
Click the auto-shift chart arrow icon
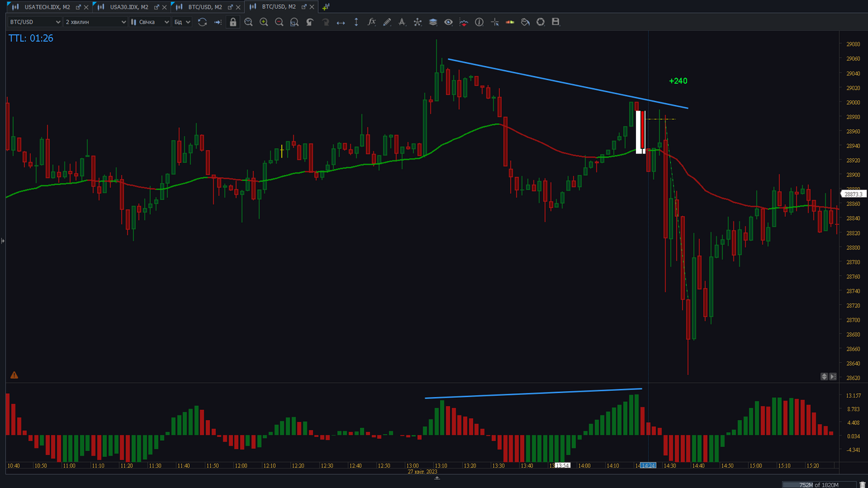(217, 22)
